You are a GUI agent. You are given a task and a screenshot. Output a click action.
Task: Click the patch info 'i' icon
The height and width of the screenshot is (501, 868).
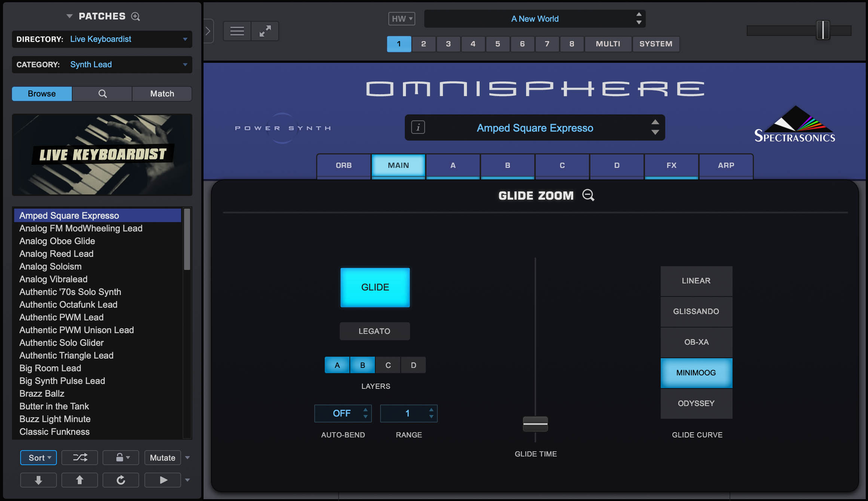pos(418,127)
